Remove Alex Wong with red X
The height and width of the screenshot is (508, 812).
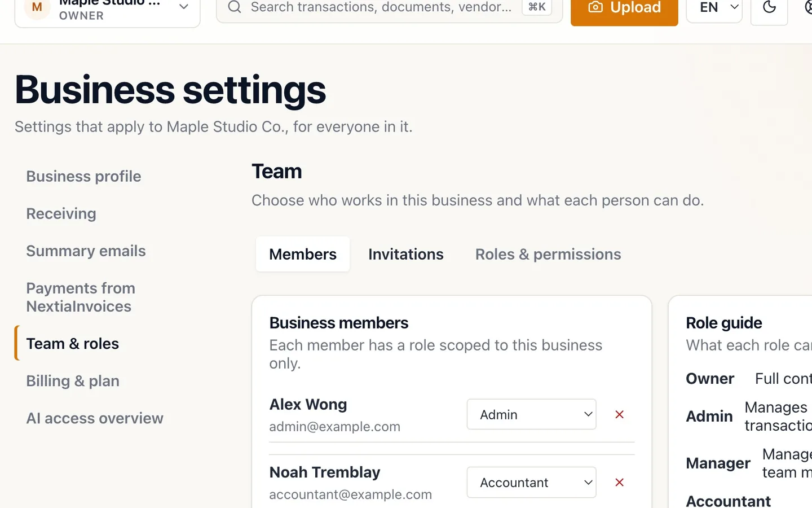[619, 414]
